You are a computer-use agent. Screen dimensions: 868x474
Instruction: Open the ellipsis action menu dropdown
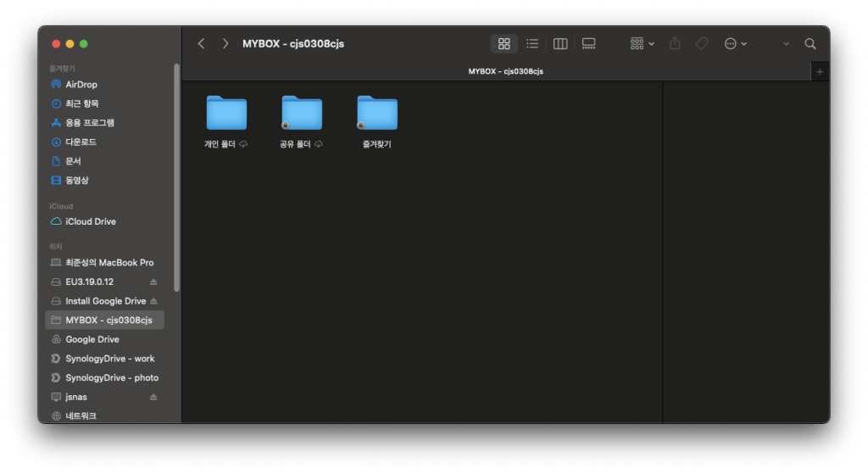735,43
